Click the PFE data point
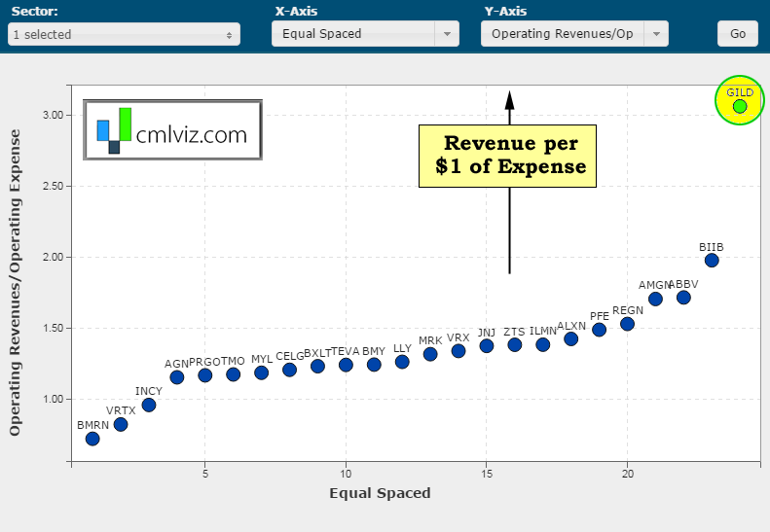Image resolution: width=770 pixels, height=532 pixels. 599,330
